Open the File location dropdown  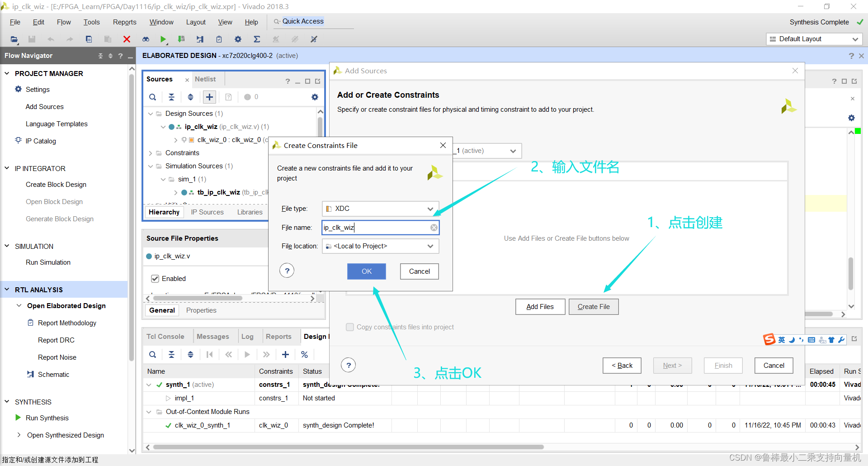[x=380, y=246]
